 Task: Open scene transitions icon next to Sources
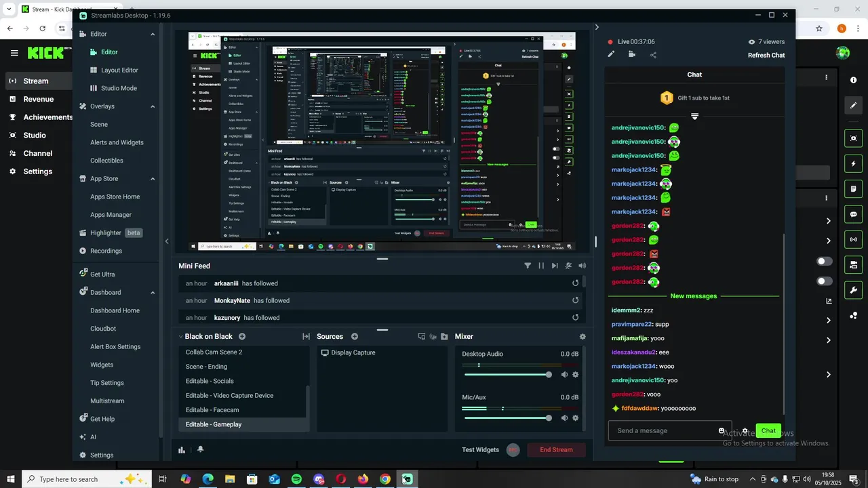coord(306,336)
